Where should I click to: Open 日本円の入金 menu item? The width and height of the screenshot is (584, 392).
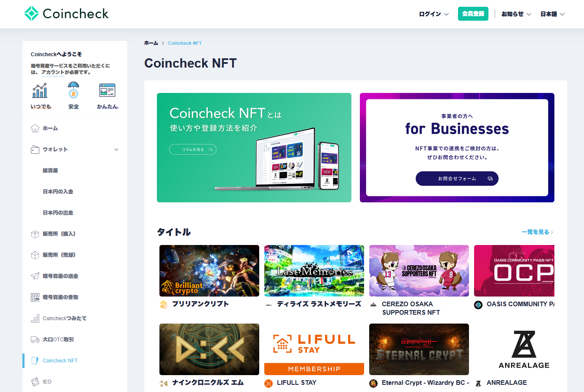pyautogui.click(x=58, y=192)
